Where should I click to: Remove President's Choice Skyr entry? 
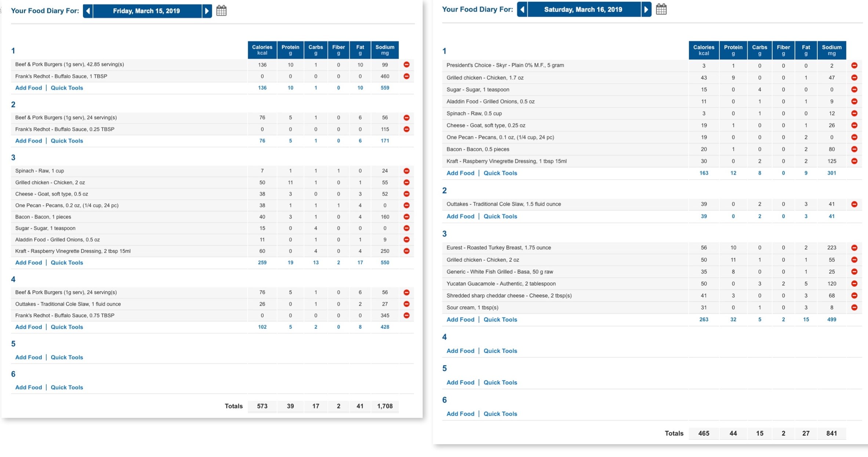point(854,65)
